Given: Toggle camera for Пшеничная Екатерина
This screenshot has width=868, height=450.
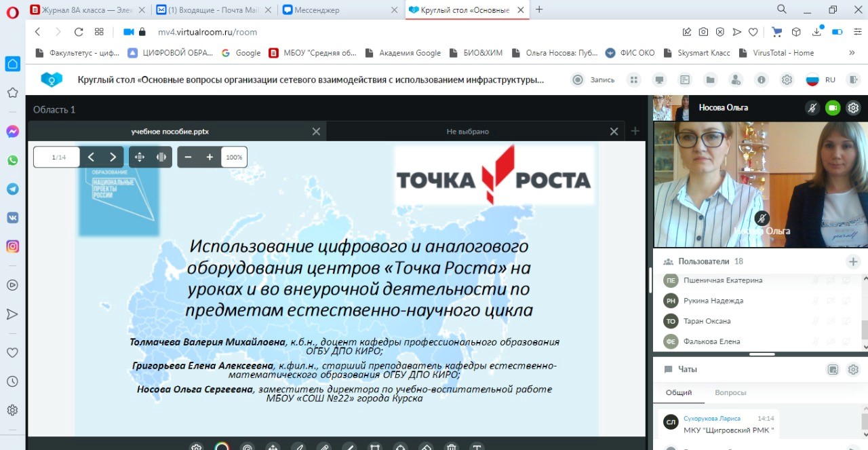Looking at the screenshot, I should 831,280.
